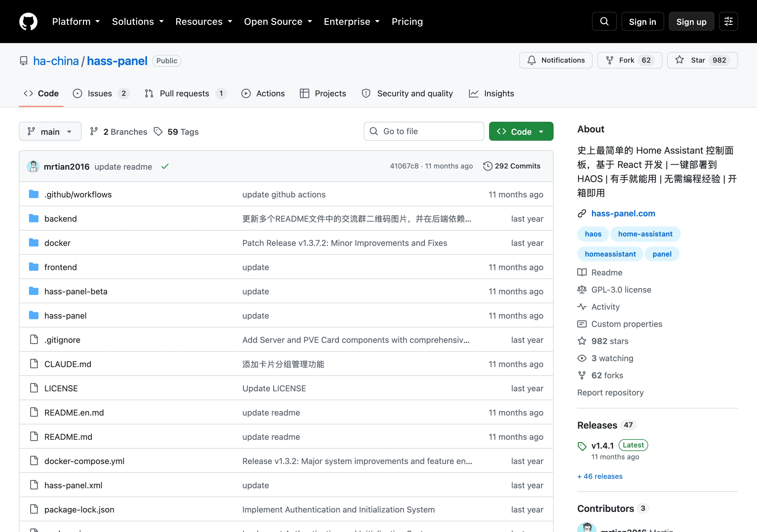Viewport: 757px width, 532px height.
Task: Open the Pricing page
Action: tap(407, 21)
